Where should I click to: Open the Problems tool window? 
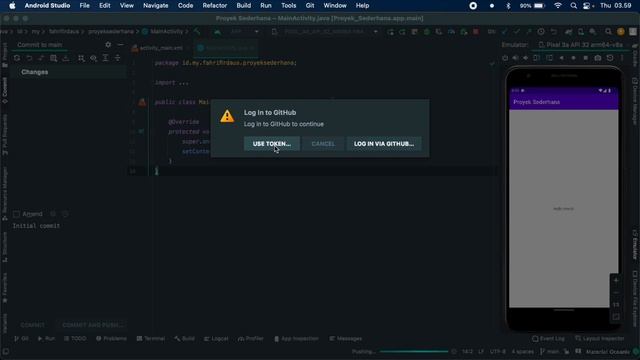point(111,339)
